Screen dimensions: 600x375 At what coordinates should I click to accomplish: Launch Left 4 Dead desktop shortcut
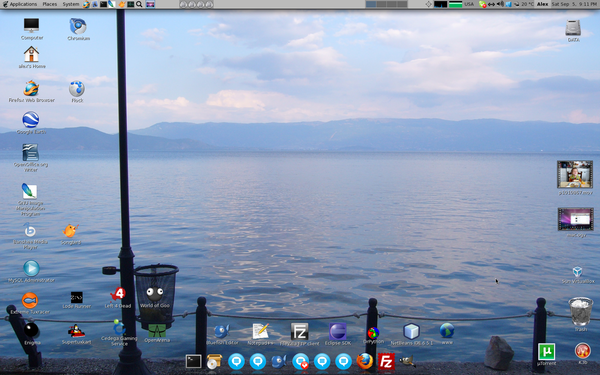[x=118, y=294]
